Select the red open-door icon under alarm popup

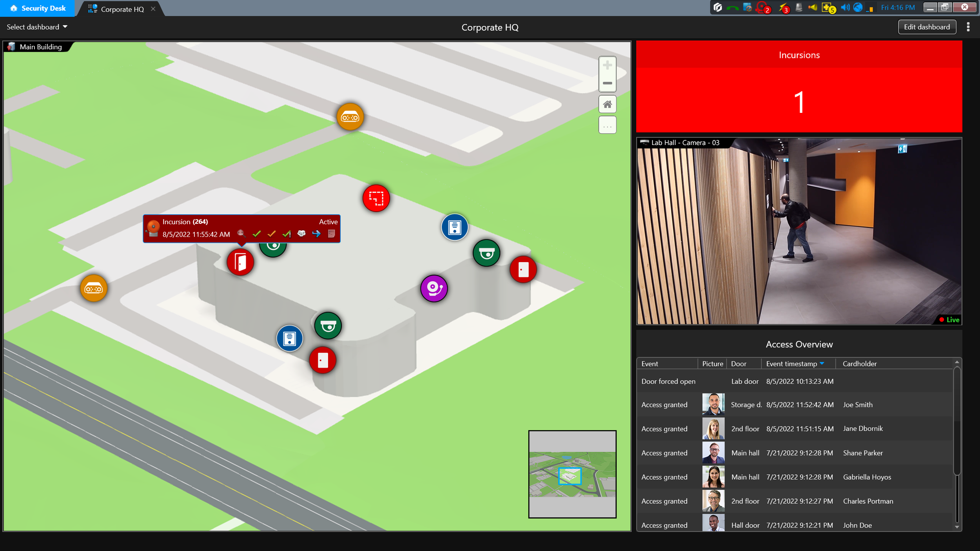tap(240, 262)
